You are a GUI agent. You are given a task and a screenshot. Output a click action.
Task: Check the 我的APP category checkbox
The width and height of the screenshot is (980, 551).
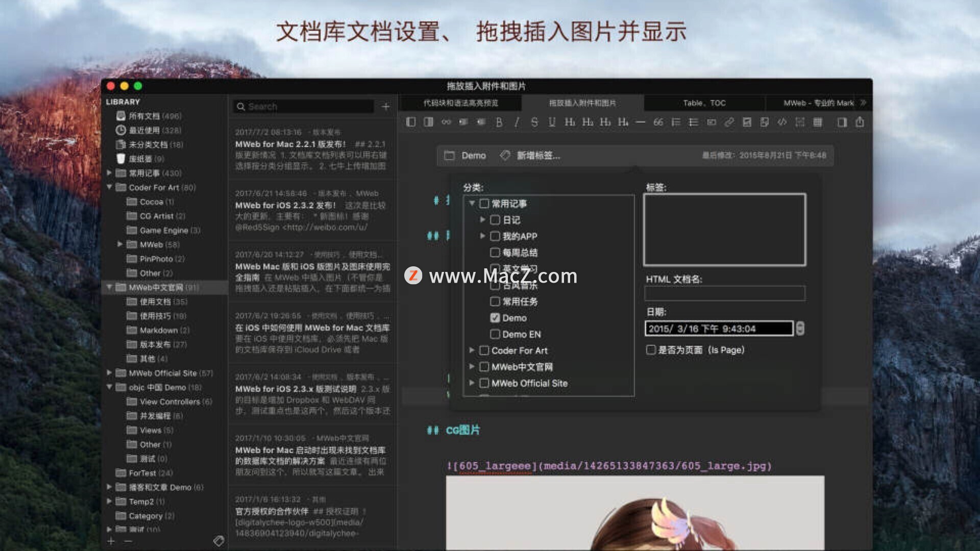(495, 236)
